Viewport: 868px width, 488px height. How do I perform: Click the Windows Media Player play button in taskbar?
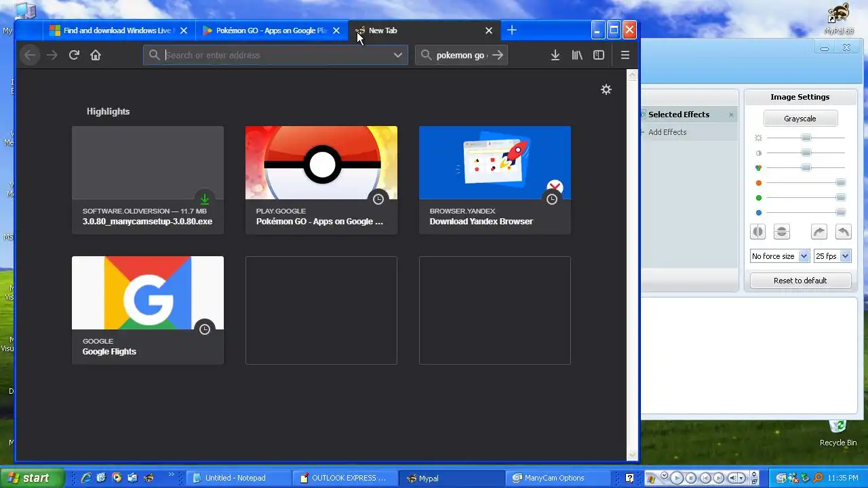coord(676,479)
